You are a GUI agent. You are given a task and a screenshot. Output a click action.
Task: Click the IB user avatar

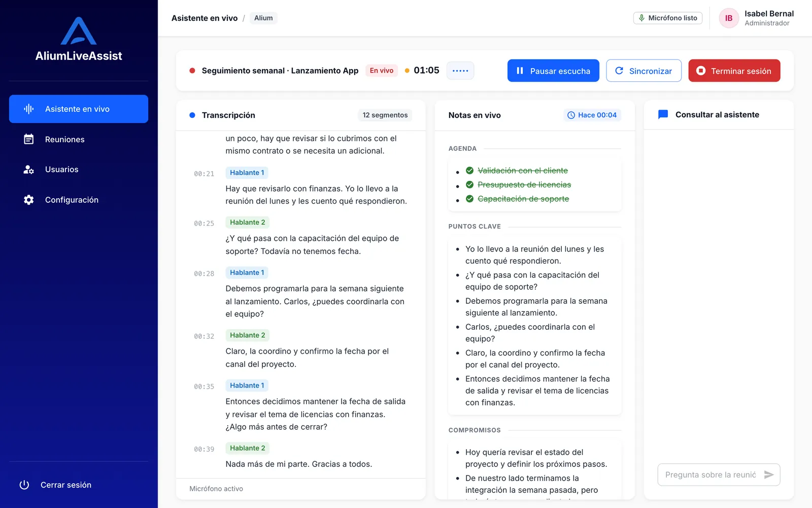point(729,18)
